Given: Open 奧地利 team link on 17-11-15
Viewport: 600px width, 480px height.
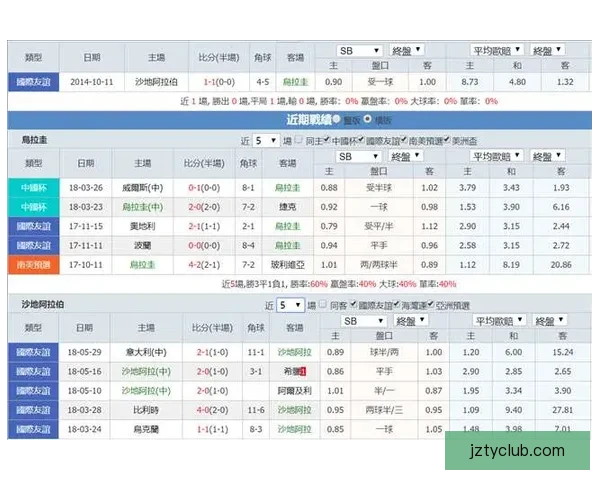Looking at the screenshot, I should [142, 226].
